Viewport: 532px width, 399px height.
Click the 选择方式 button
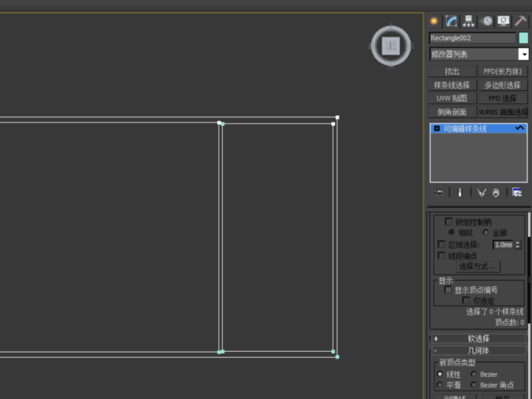tap(478, 267)
